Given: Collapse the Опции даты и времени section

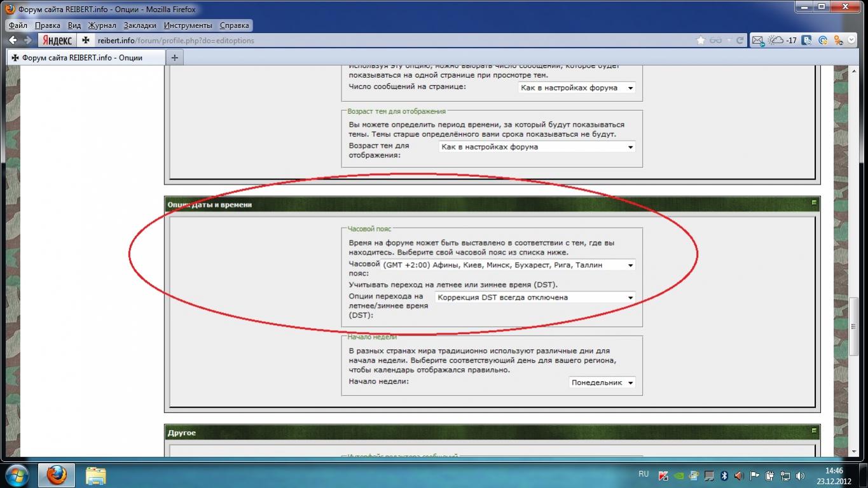Looking at the screenshot, I should (x=813, y=203).
